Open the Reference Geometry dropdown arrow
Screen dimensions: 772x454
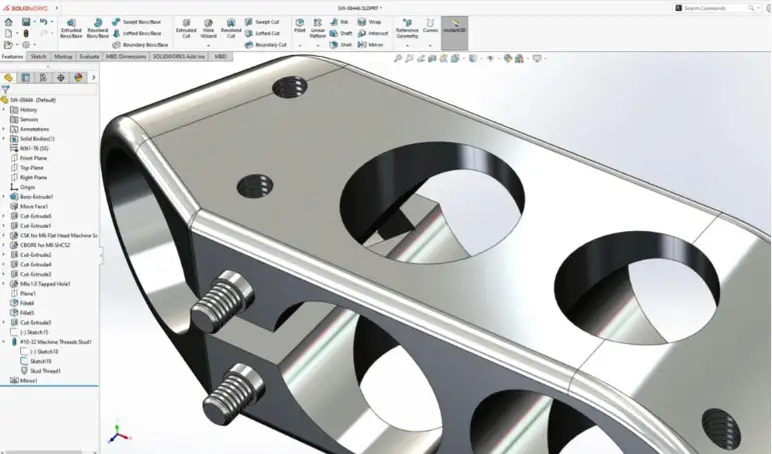[x=407, y=46]
